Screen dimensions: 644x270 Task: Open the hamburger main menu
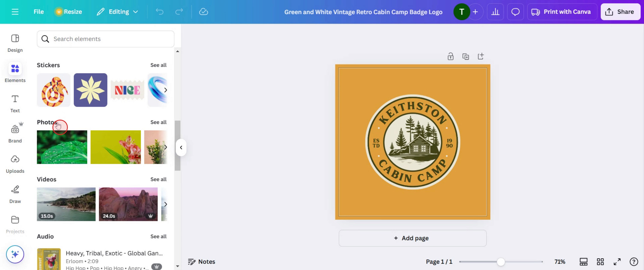pos(15,12)
